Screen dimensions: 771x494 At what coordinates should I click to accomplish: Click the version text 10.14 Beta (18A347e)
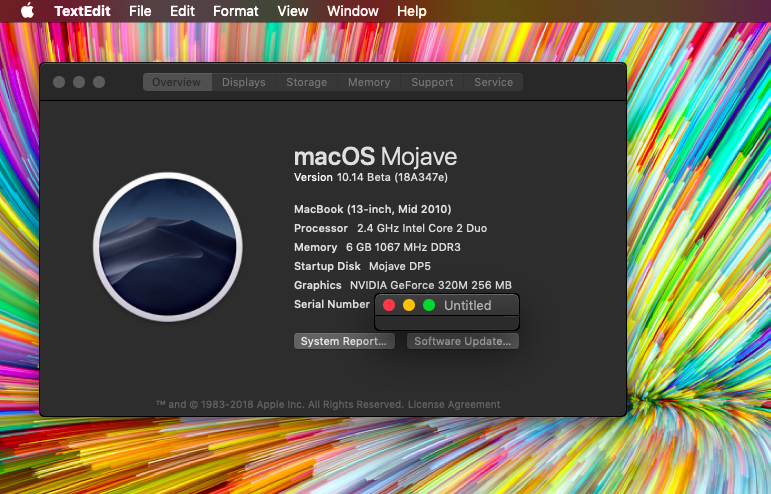pyautogui.click(x=392, y=177)
